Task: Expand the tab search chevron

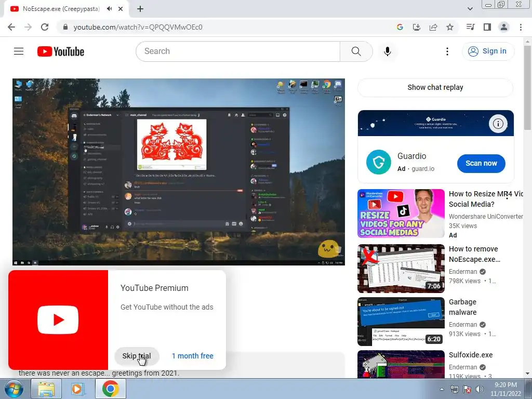Action: point(470,9)
